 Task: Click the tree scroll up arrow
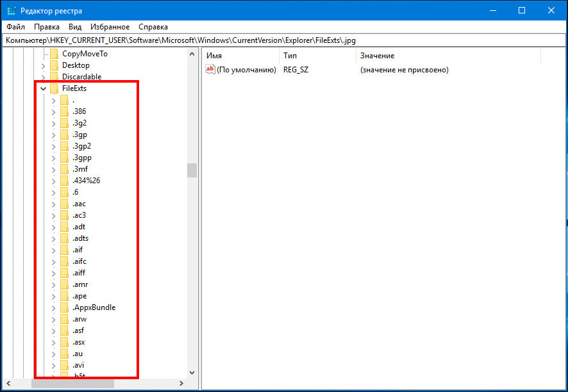pyautogui.click(x=192, y=54)
